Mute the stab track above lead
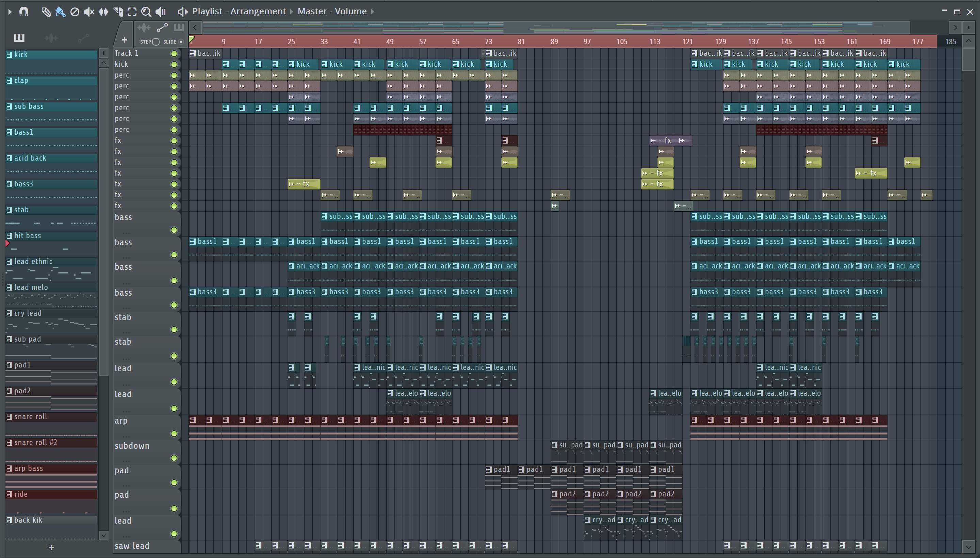 tap(174, 356)
